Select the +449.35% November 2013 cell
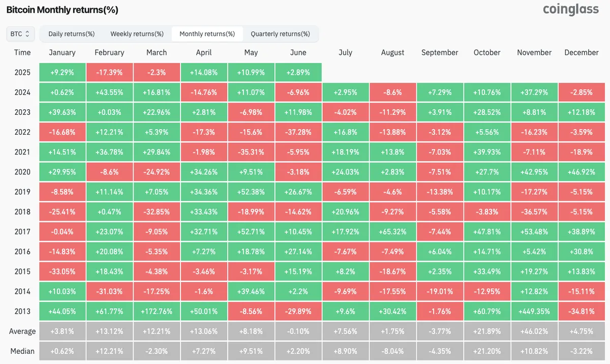 534,312
